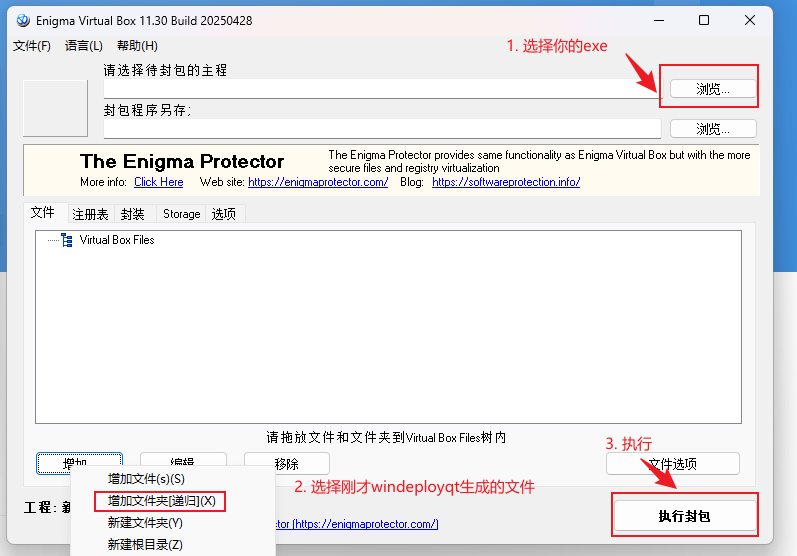Open the Click Here more info link
Viewport: 797px width, 556px height.
(x=159, y=182)
